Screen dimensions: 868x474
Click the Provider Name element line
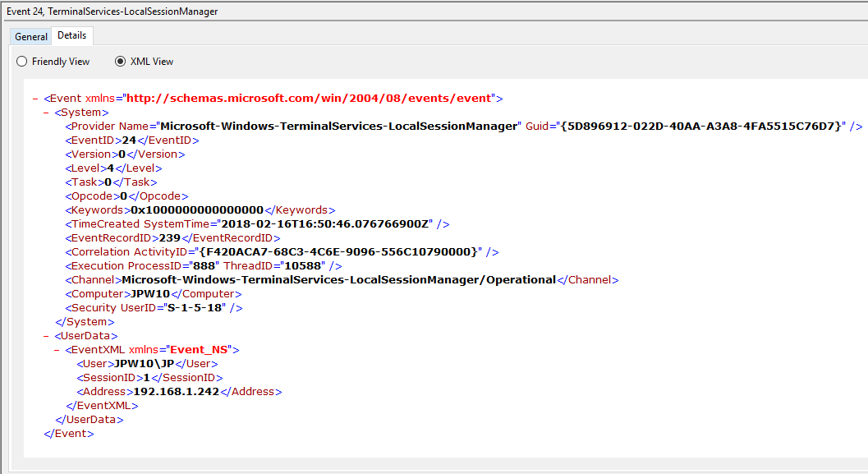point(464,127)
